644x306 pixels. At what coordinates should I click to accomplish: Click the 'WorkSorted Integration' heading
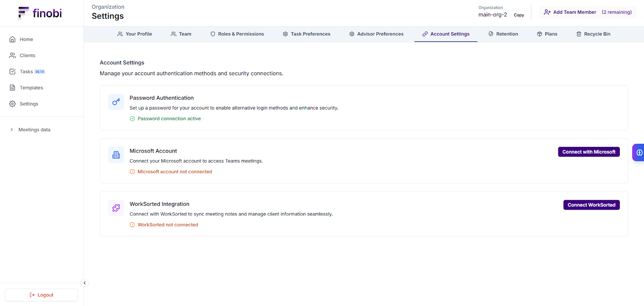[159, 204]
